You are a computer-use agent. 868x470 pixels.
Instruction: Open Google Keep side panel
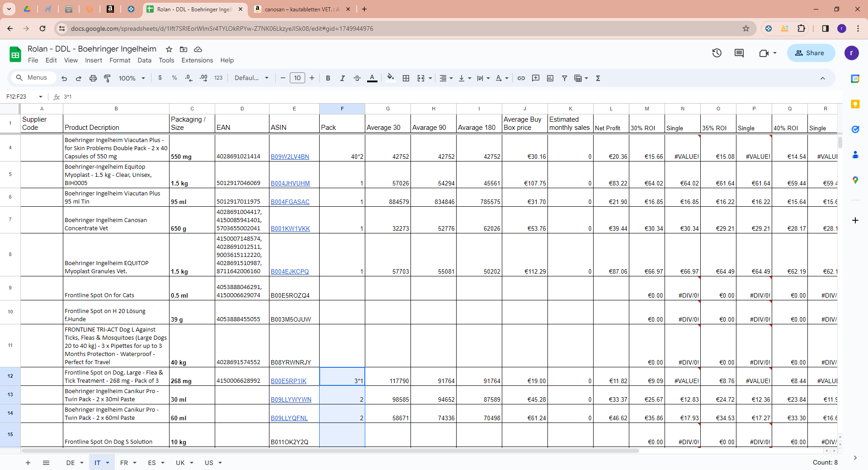point(855,104)
